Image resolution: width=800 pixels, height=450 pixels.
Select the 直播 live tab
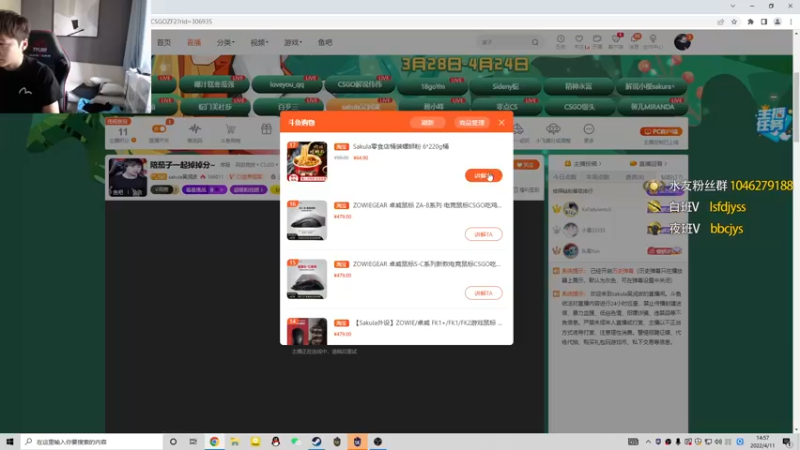click(x=194, y=42)
